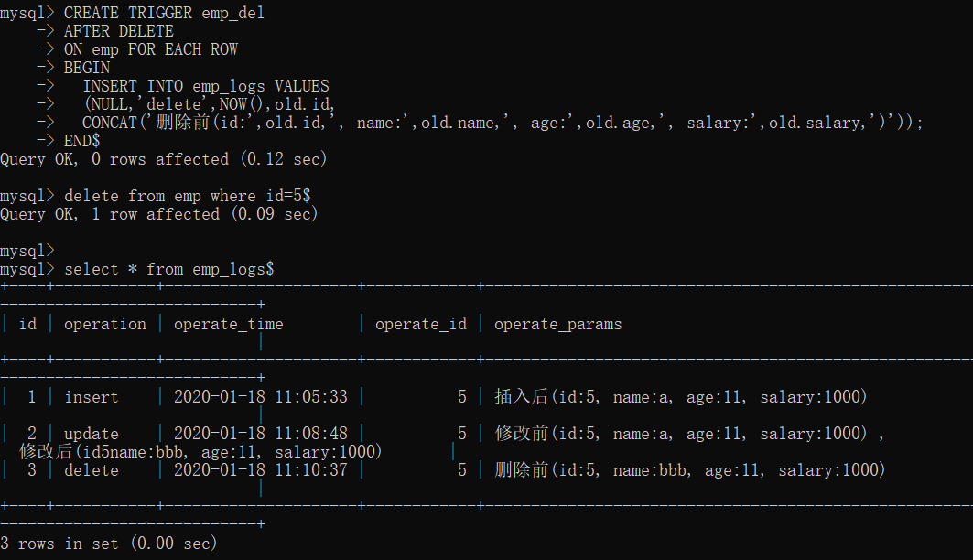The height and width of the screenshot is (560, 973).
Task: Click the operate_time column header
Action: point(228,324)
